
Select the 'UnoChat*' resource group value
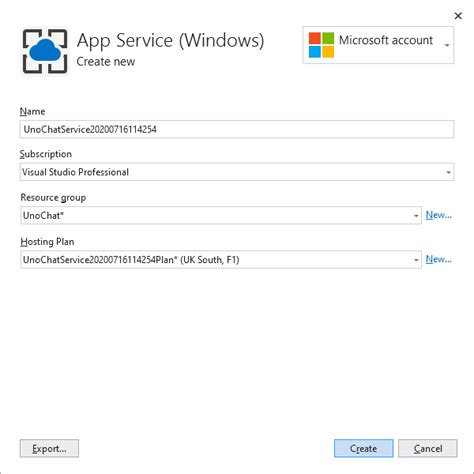coord(43,216)
